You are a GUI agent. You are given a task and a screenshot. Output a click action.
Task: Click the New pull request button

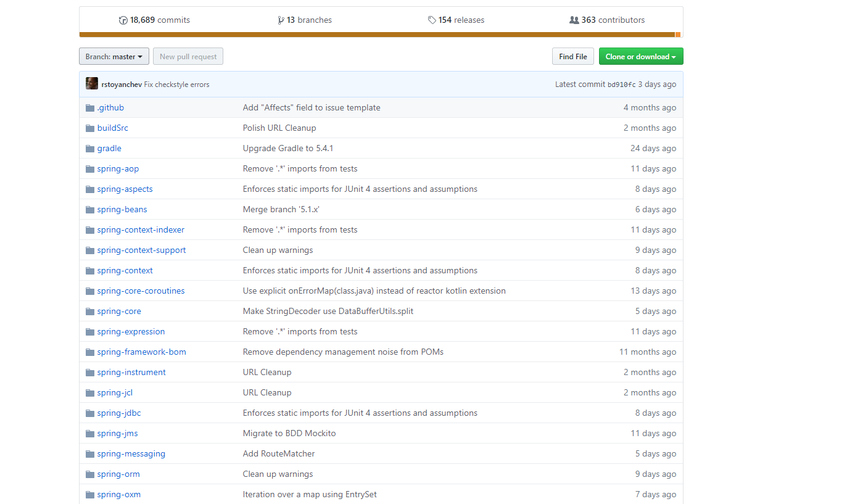coord(188,56)
